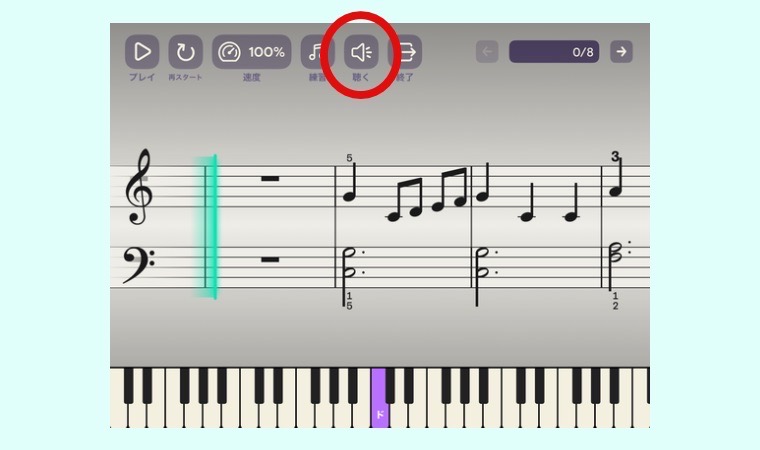
Task: Start playback with the プレイ button
Action: click(x=142, y=52)
